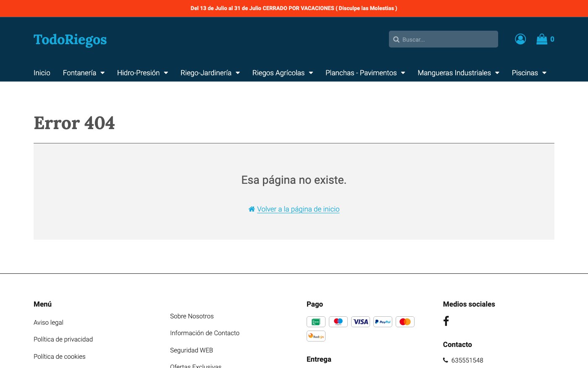Click the PayPal payment icon
588x368 pixels.
click(383, 322)
